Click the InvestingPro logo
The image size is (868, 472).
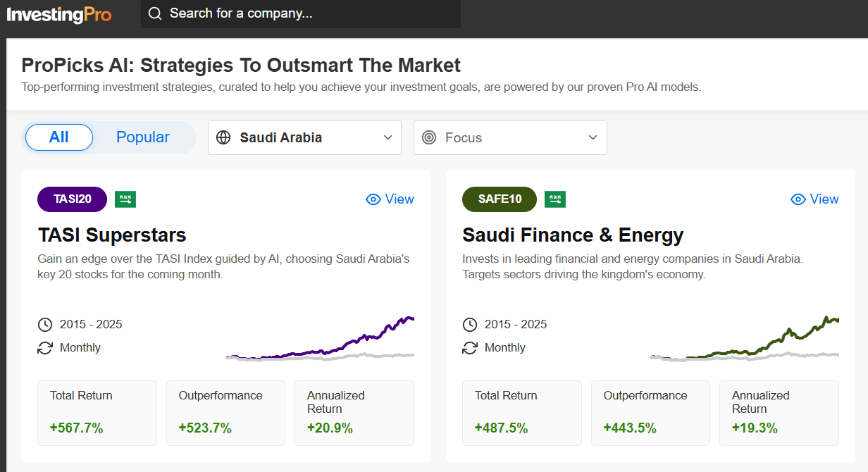(x=59, y=14)
